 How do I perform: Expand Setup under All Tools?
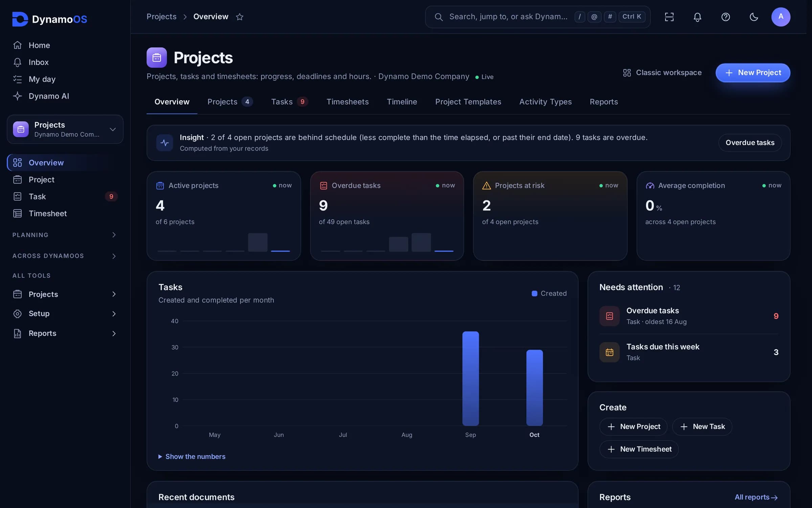(65, 314)
